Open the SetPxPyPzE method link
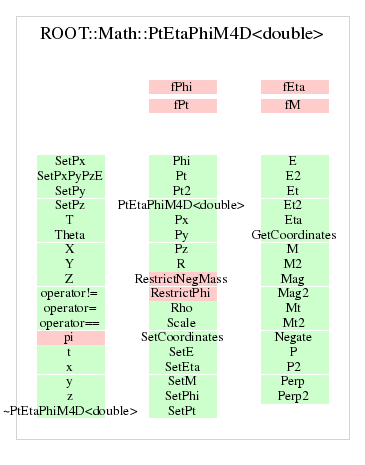The height and width of the screenshot is (465, 365). 70,176
